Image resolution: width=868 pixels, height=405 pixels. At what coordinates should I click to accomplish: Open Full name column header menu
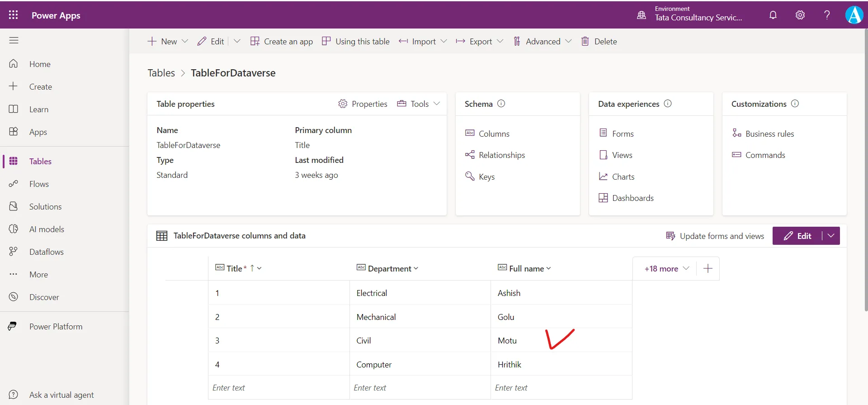(x=548, y=268)
